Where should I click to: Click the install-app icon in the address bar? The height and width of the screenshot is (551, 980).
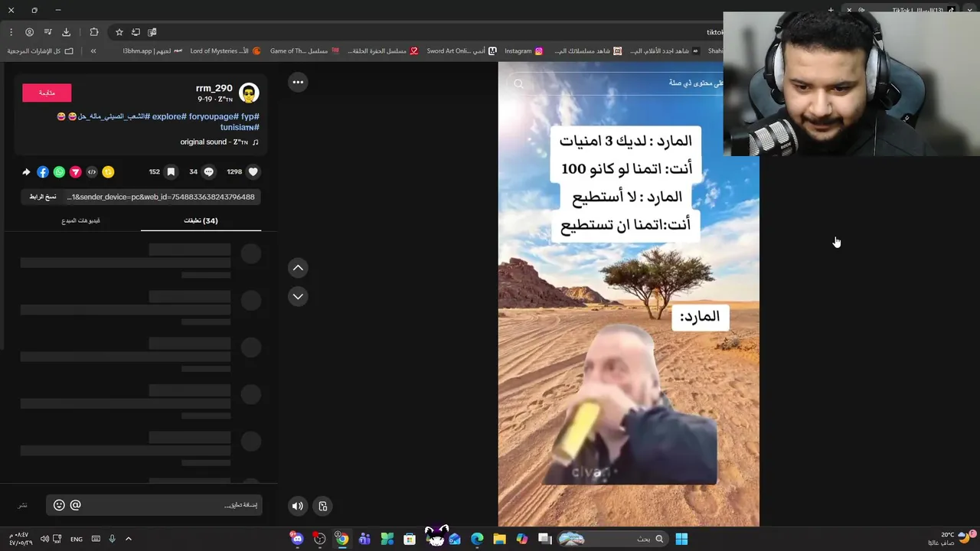coord(136,32)
